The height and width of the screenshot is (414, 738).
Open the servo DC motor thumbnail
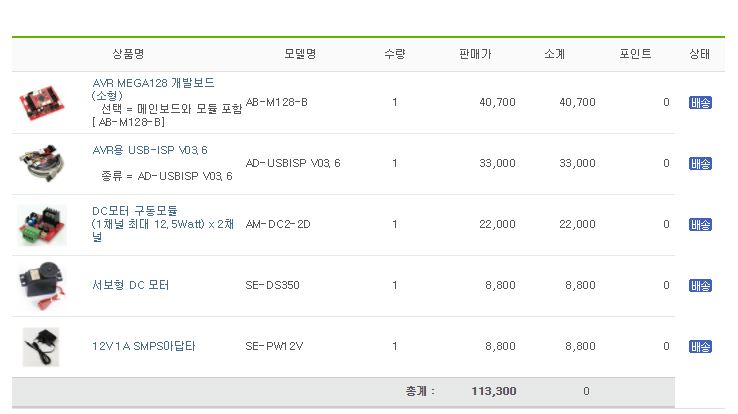click(41, 286)
